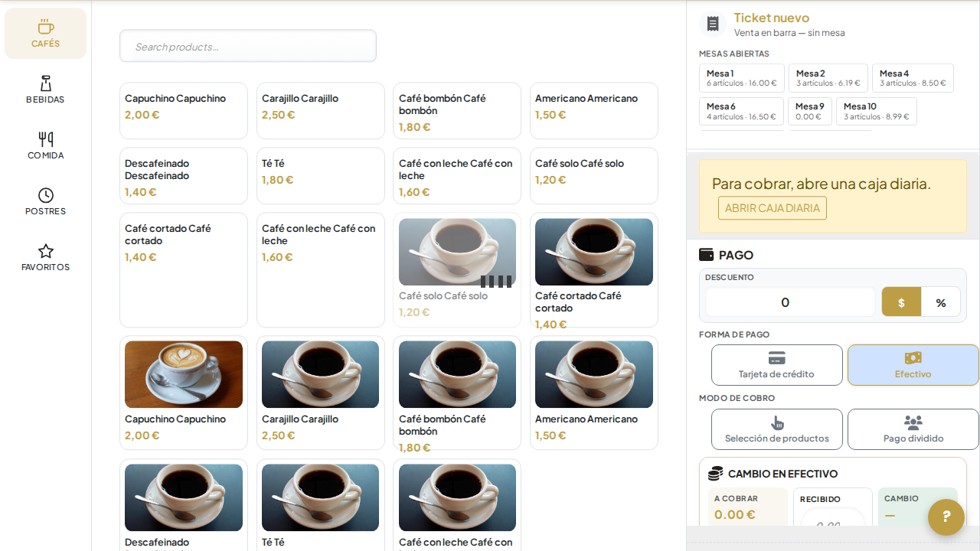Click the Abrir caja diaria button
Screen dimensions: 980x551
click(773, 208)
